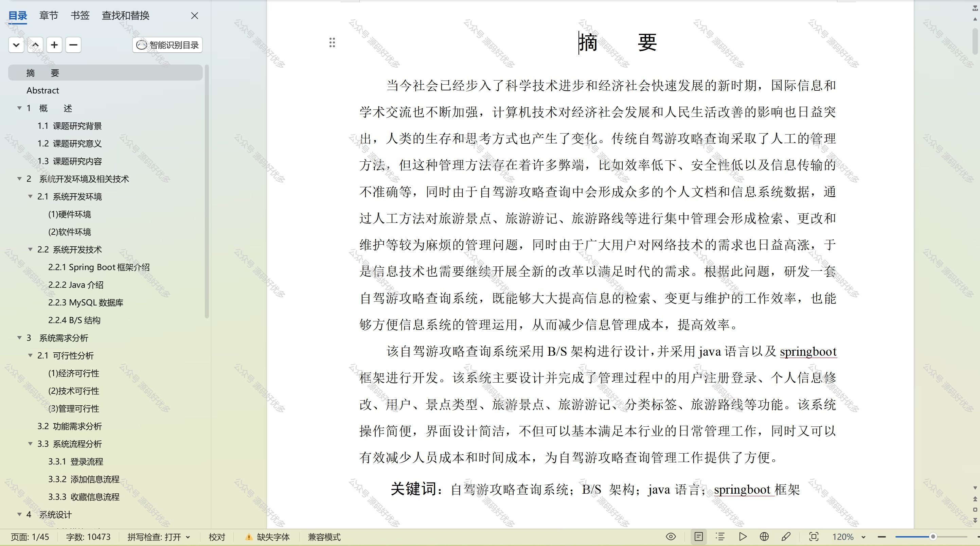The height and width of the screenshot is (546, 980).
Task: Click the outline panel scrollbar
Action: (x=207, y=191)
